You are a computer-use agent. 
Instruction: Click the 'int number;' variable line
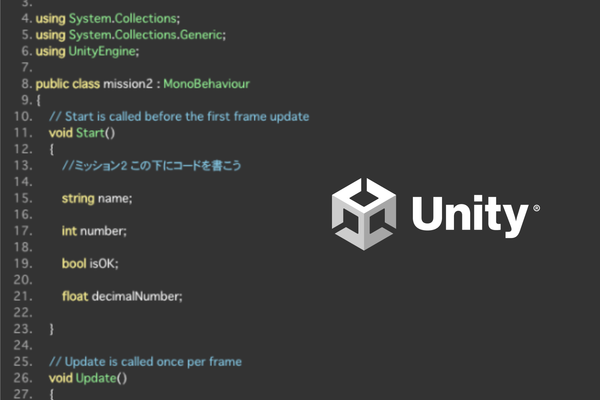click(94, 231)
